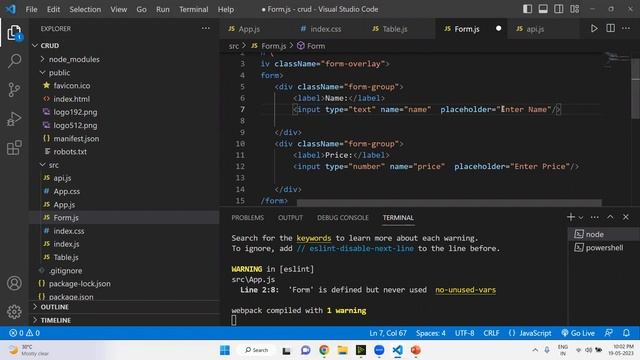Switch to the api.js editor tab
The image size is (640, 360).
tap(534, 29)
